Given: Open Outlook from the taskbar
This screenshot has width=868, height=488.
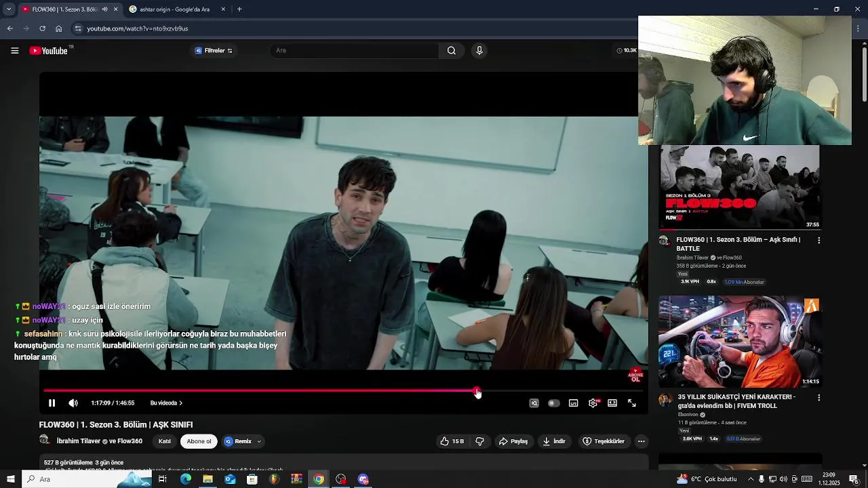Looking at the screenshot, I should click(230, 479).
